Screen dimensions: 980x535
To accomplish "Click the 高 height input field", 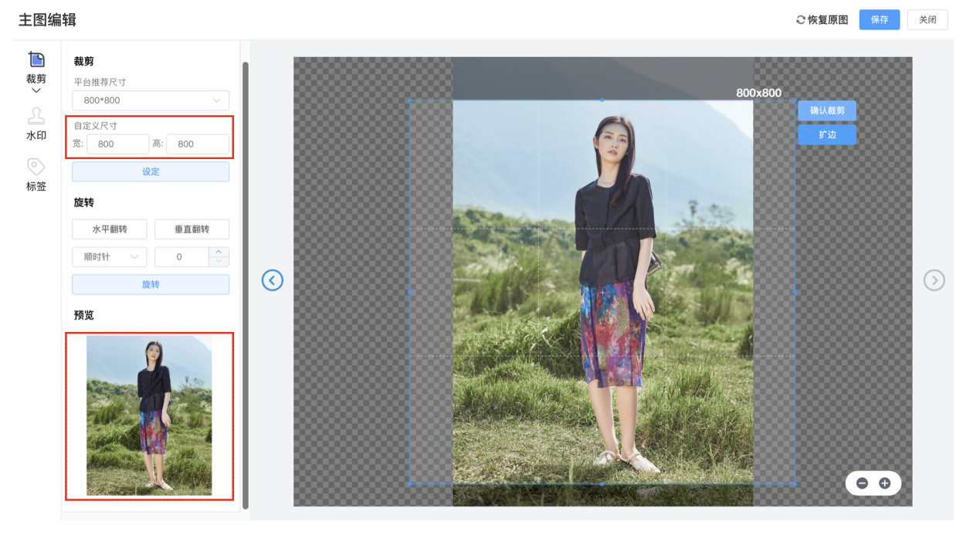I will pyautogui.click(x=198, y=144).
